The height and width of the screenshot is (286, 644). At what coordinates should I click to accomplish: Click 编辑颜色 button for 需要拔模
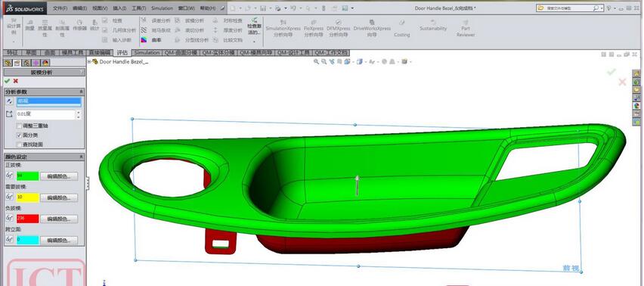point(59,197)
